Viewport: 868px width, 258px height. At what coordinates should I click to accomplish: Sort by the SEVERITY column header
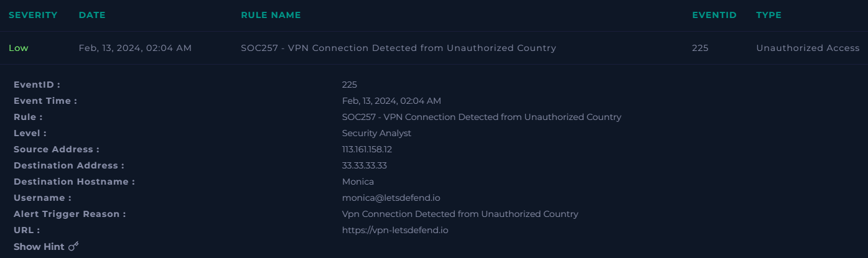point(33,15)
